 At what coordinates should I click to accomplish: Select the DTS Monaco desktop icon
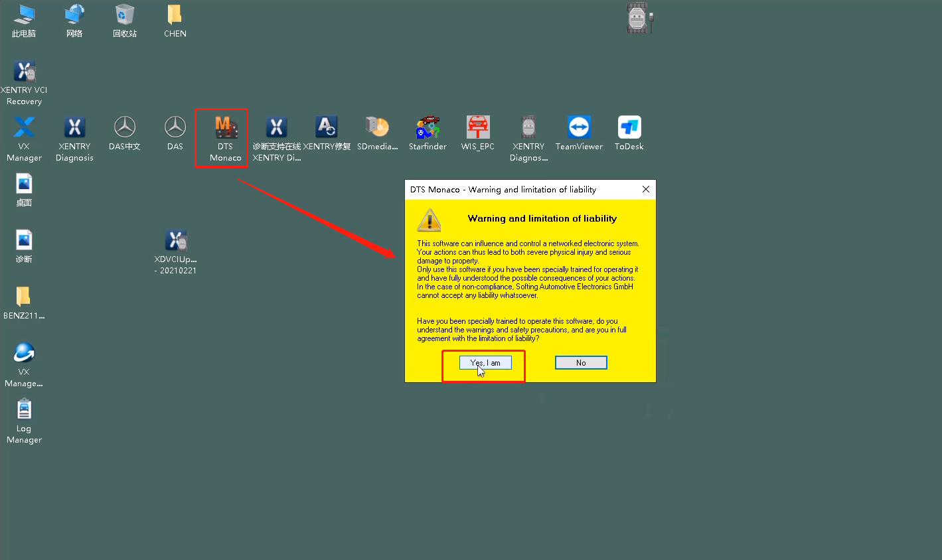tap(226, 139)
